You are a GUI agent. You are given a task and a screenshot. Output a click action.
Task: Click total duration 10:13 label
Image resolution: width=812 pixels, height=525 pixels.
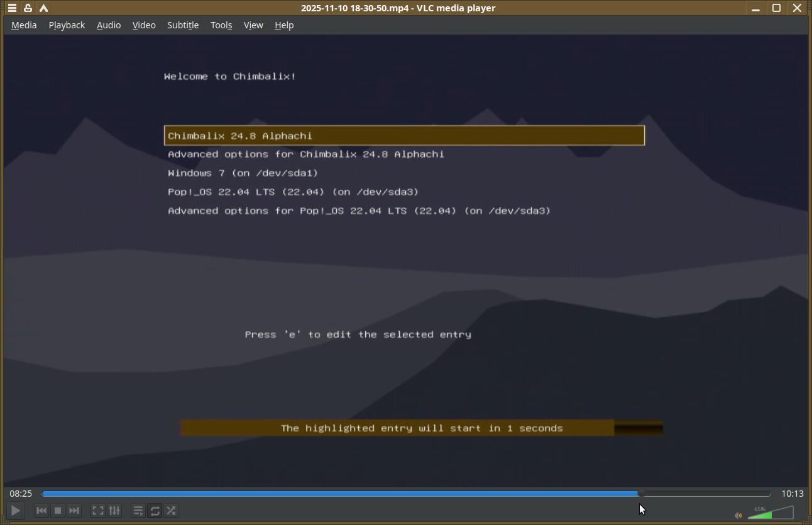pyautogui.click(x=793, y=494)
